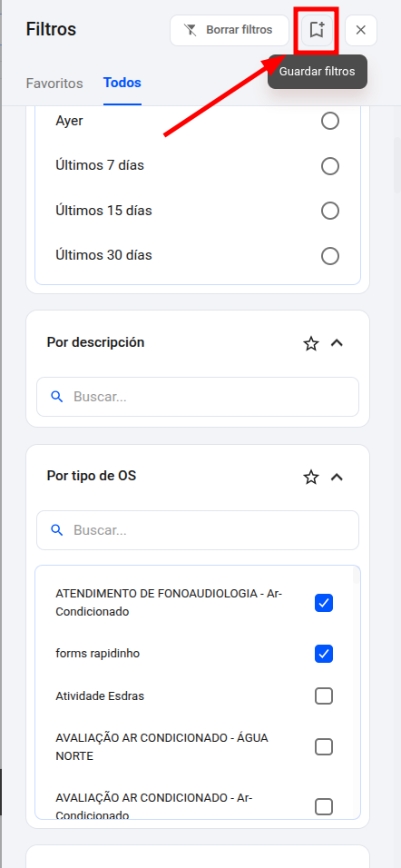
Task: Favorite the Por tipo de OS star
Action: pos(311,478)
